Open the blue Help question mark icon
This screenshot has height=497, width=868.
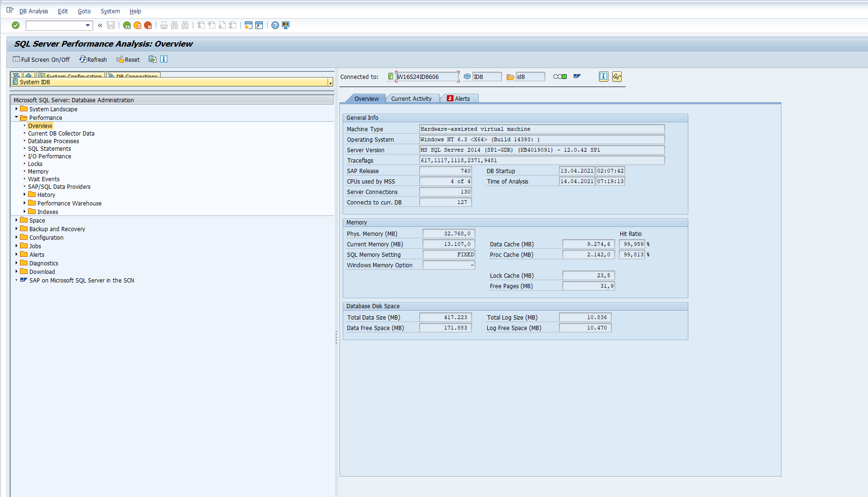point(275,25)
